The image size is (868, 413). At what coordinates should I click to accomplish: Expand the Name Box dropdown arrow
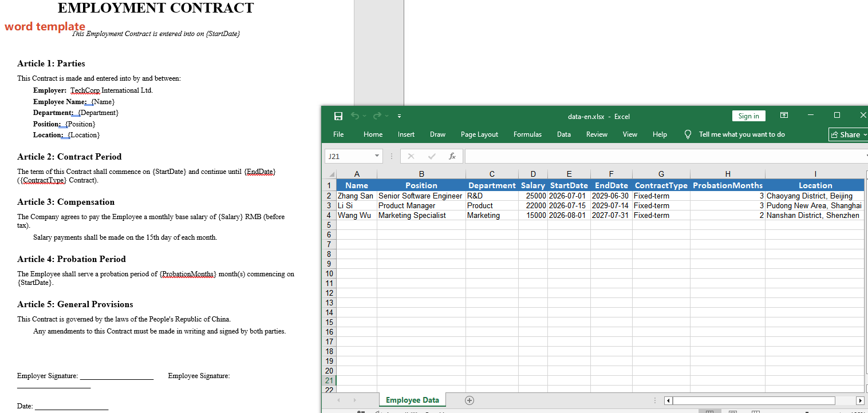click(x=377, y=156)
